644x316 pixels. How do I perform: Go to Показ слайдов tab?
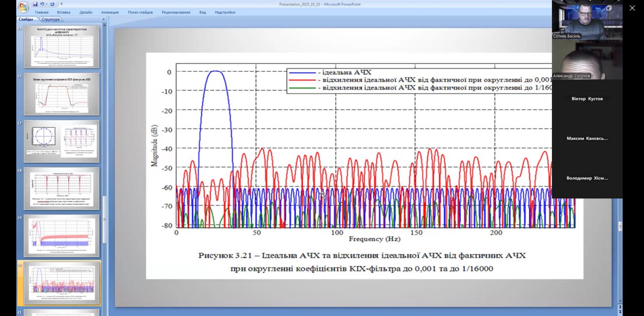pyautogui.click(x=140, y=12)
